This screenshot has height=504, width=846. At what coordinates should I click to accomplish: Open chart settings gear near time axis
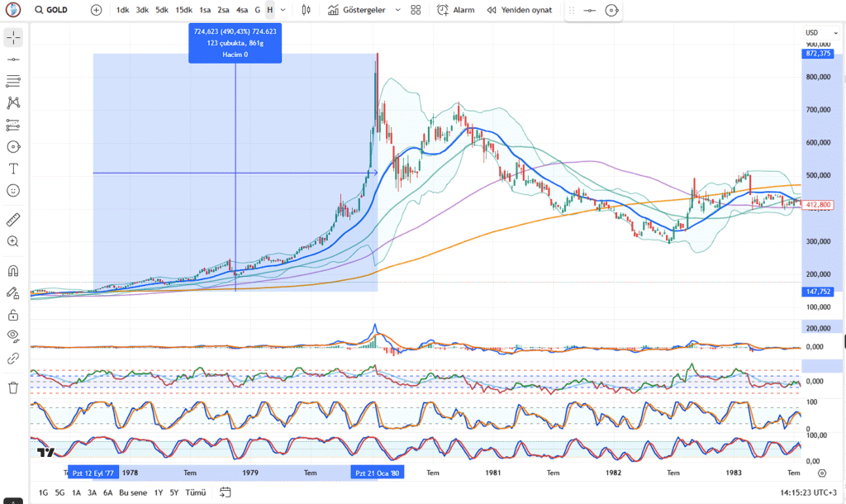[822, 473]
